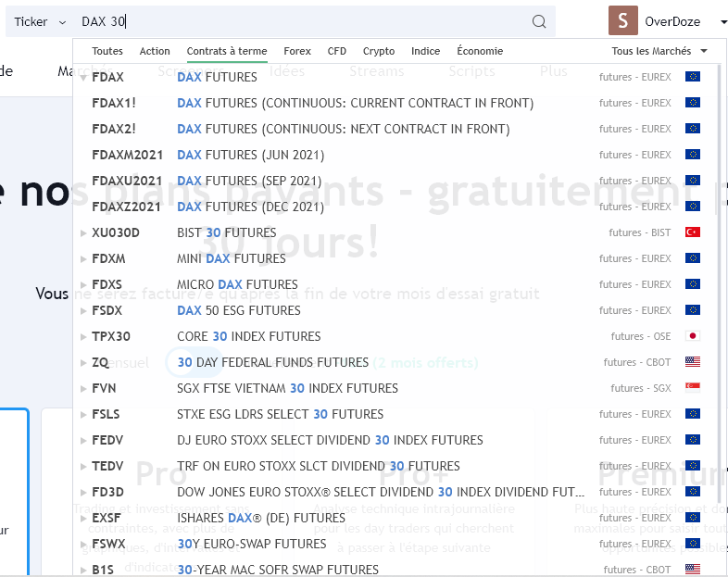Expand the TEDV row

coord(83,467)
